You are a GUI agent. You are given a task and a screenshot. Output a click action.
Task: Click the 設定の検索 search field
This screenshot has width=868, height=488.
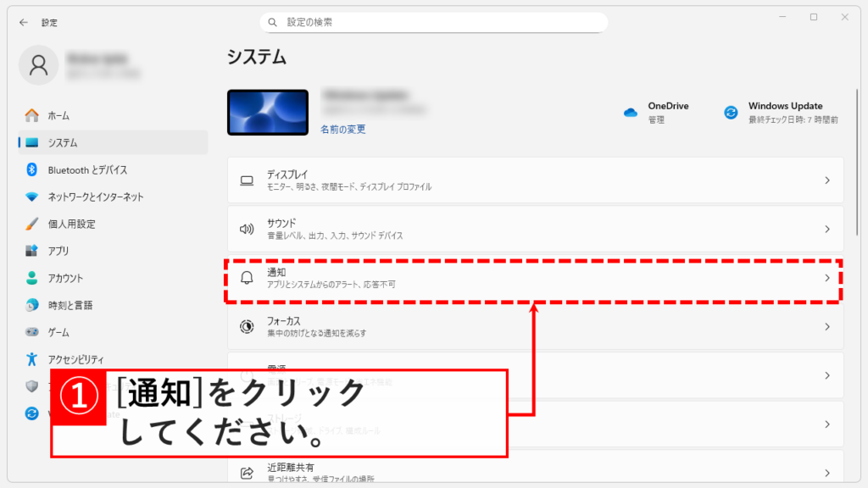(x=434, y=21)
